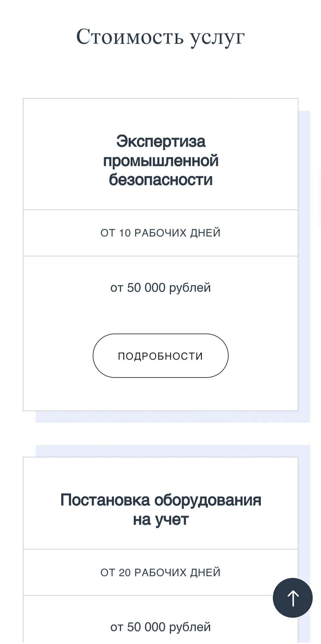Click "рублей" in the first card's price
This screenshot has width=321, height=644.
190,288
